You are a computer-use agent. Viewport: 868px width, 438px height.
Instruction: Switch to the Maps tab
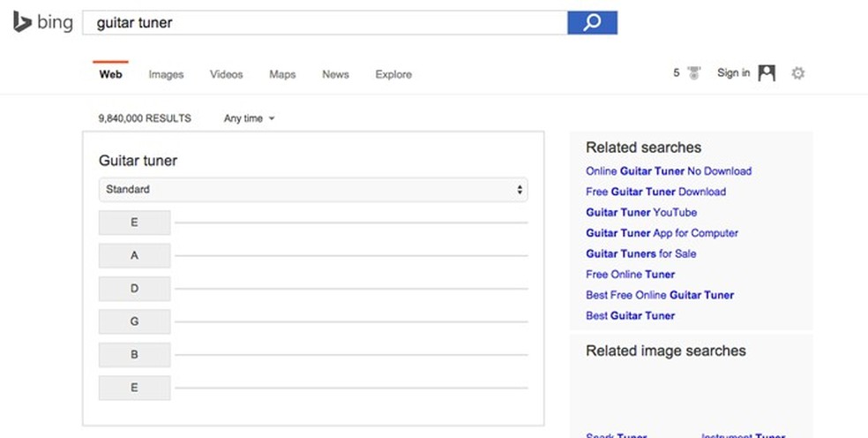(x=282, y=74)
